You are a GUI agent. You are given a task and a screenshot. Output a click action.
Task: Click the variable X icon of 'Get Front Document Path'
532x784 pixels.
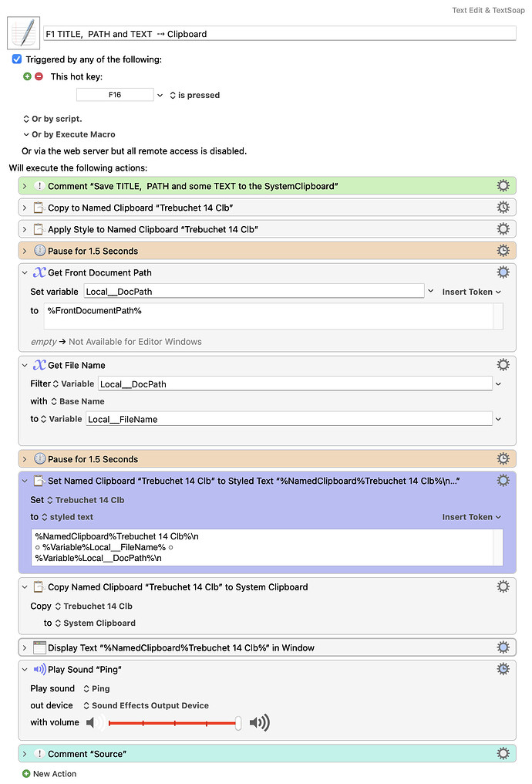39,272
